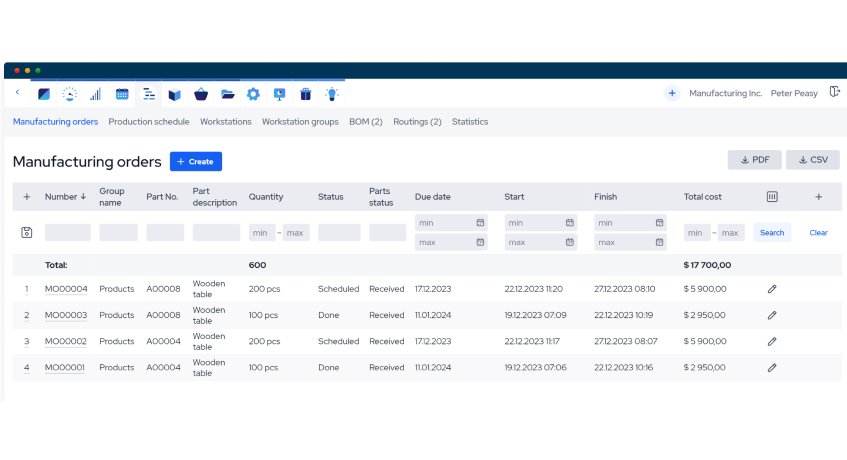
Task: Click the Quantity min filter field
Action: point(260,233)
